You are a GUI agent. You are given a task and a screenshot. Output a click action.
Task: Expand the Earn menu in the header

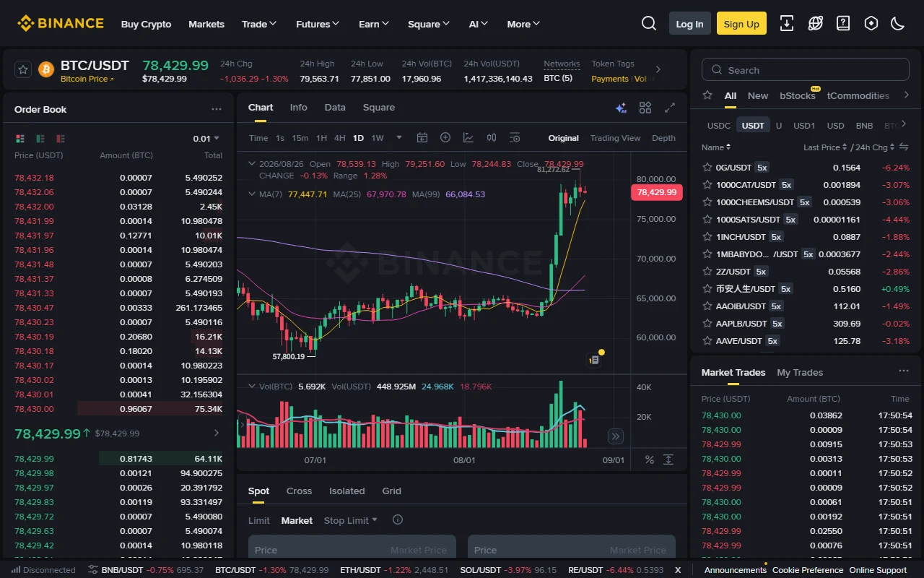[x=374, y=24]
